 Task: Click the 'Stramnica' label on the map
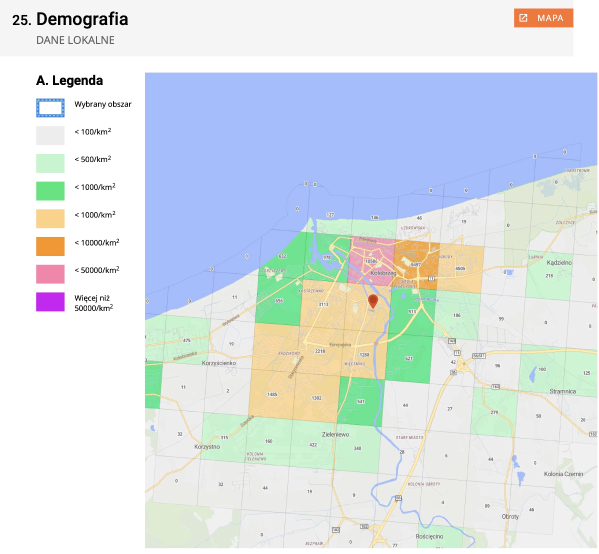coord(563,391)
